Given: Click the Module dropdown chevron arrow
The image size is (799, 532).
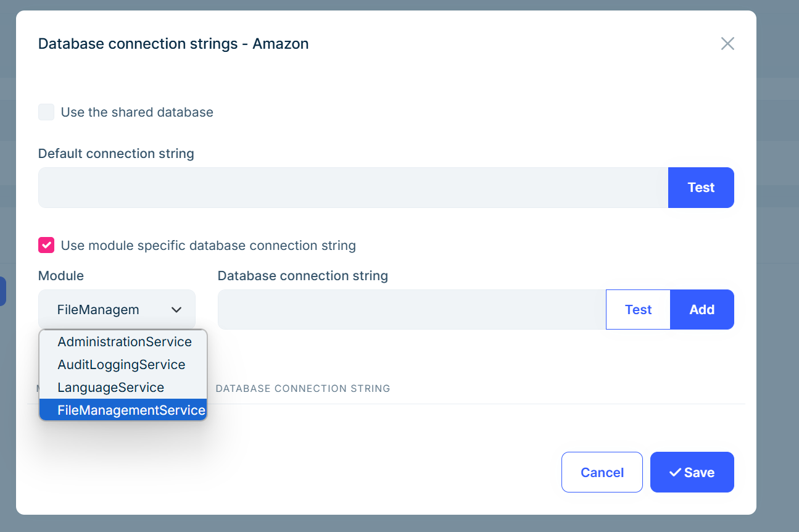Looking at the screenshot, I should pos(176,310).
